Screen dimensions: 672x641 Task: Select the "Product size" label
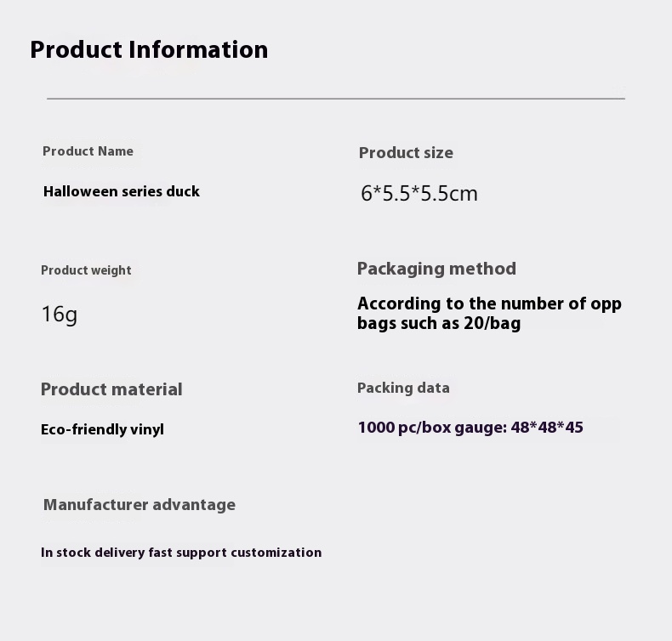pos(406,153)
